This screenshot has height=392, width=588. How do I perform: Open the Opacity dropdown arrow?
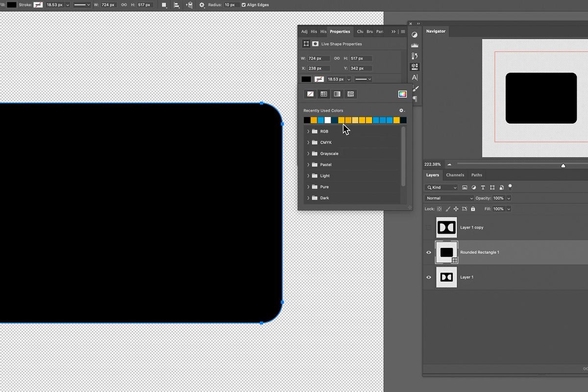point(509,198)
